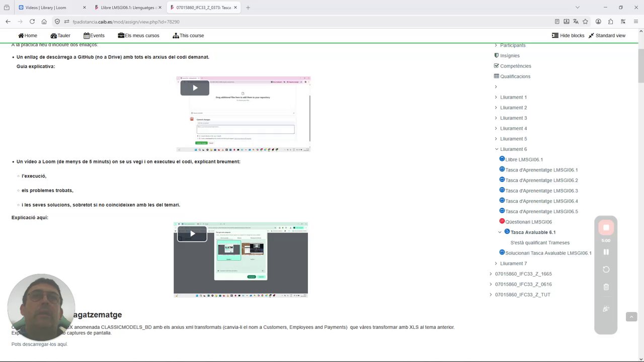Screen dimensions: 644x362
Task: Open Solucionari Tasca Avaluable LMSGI06.1
Action: pyautogui.click(x=548, y=253)
